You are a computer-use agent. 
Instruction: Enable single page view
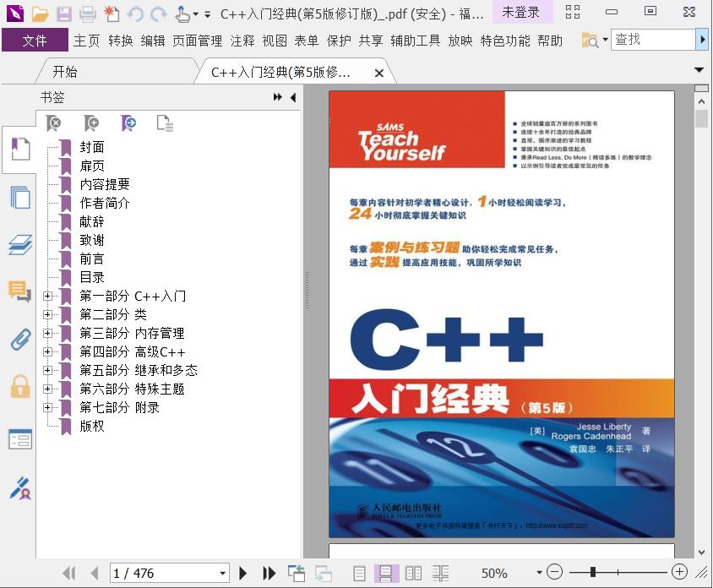coord(359,574)
